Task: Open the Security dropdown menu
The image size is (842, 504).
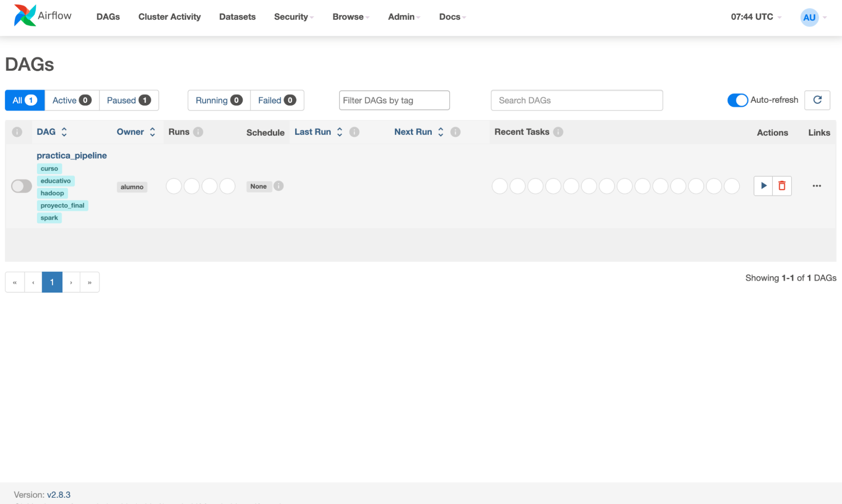Action: [294, 17]
